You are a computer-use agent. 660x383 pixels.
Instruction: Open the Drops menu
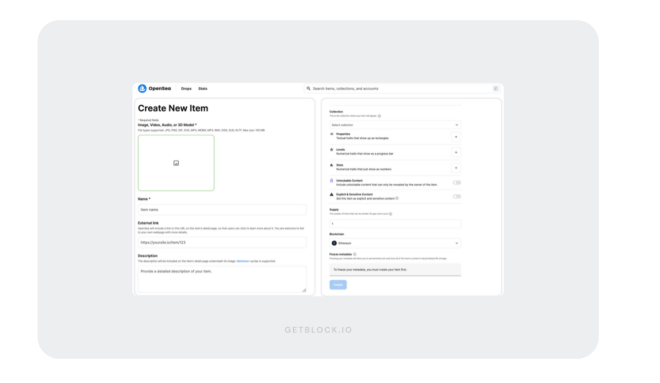186,89
